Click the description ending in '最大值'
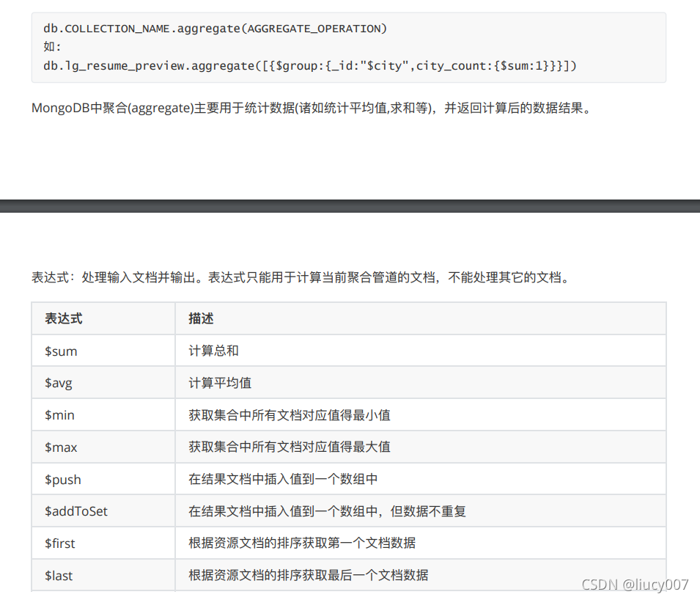 point(421,447)
